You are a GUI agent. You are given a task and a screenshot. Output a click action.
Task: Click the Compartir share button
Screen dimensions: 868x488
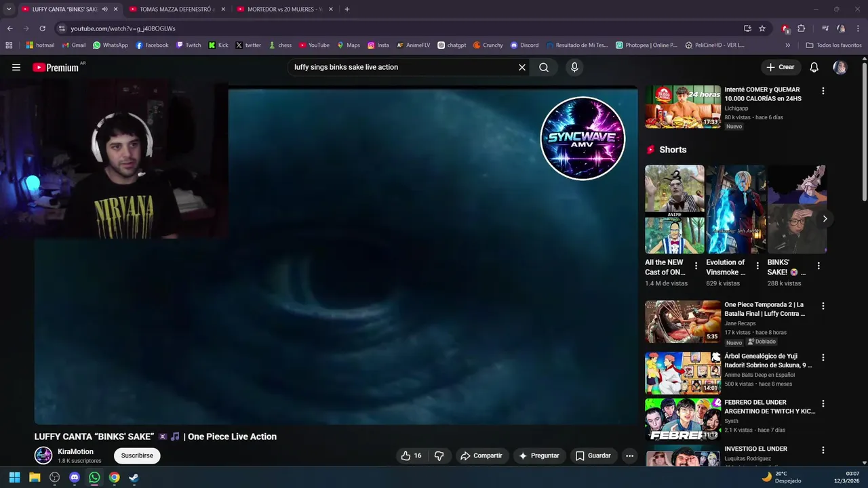(481, 455)
